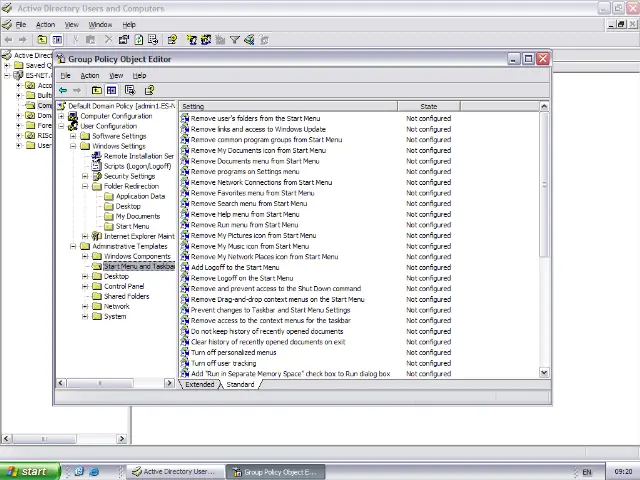Click the Setting column header
The image size is (640, 480).
[288, 107]
